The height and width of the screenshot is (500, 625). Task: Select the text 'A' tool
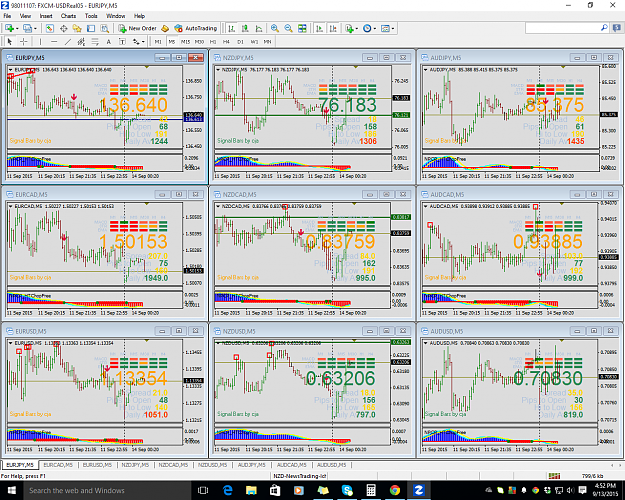108,41
